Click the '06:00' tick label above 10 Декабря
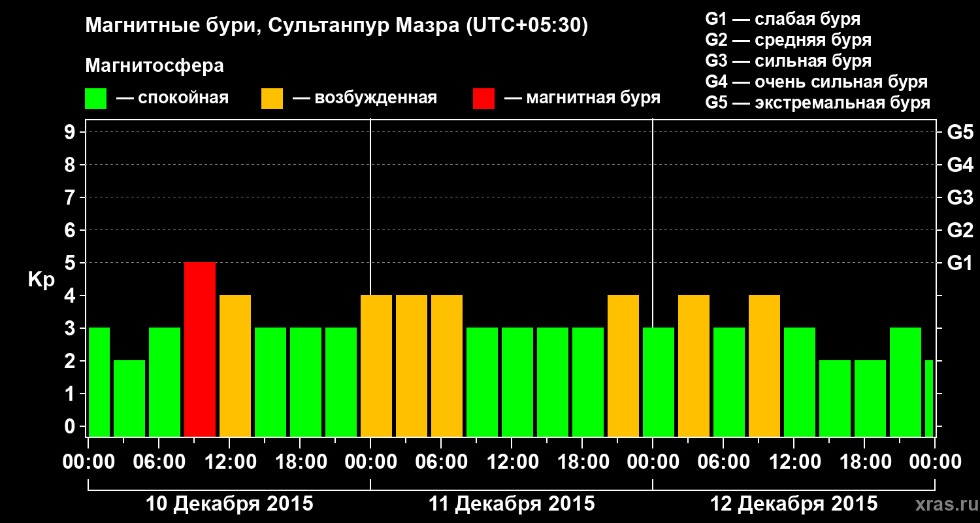 pyautogui.click(x=159, y=462)
